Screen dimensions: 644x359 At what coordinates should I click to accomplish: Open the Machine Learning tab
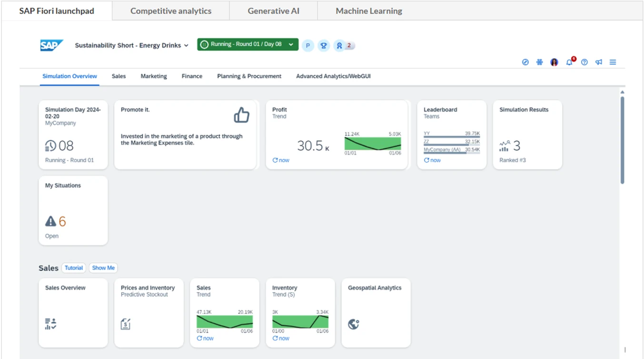(369, 11)
